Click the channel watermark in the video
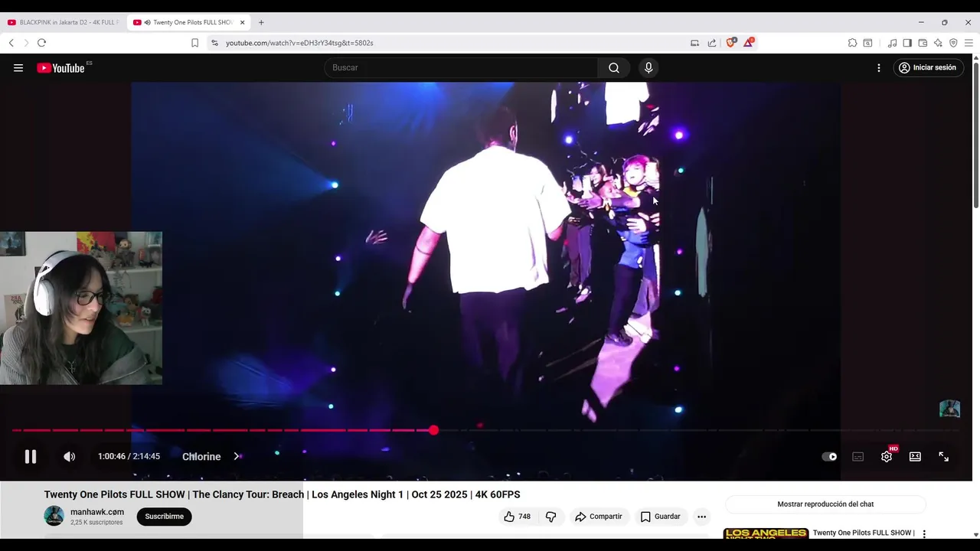Viewport: 980px width, 551px height. coord(949,409)
